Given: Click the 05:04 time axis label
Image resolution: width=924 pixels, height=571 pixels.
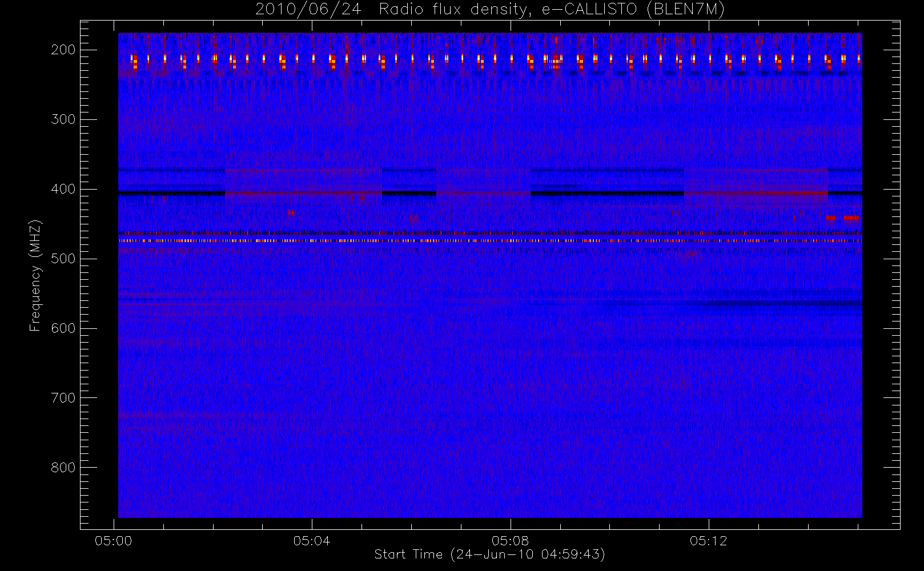Looking at the screenshot, I should click(x=312, y=541).
